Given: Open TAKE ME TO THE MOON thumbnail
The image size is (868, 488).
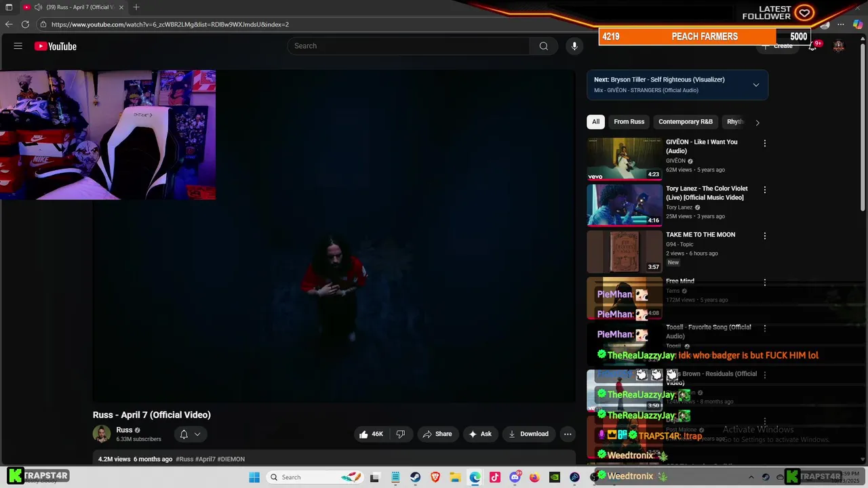Looking at the screenshot, I should click(625, 251).
